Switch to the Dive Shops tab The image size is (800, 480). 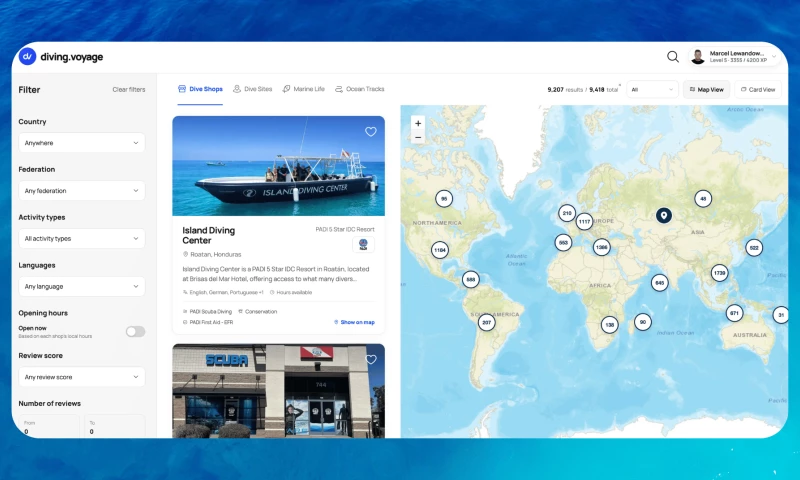[200, 89]
